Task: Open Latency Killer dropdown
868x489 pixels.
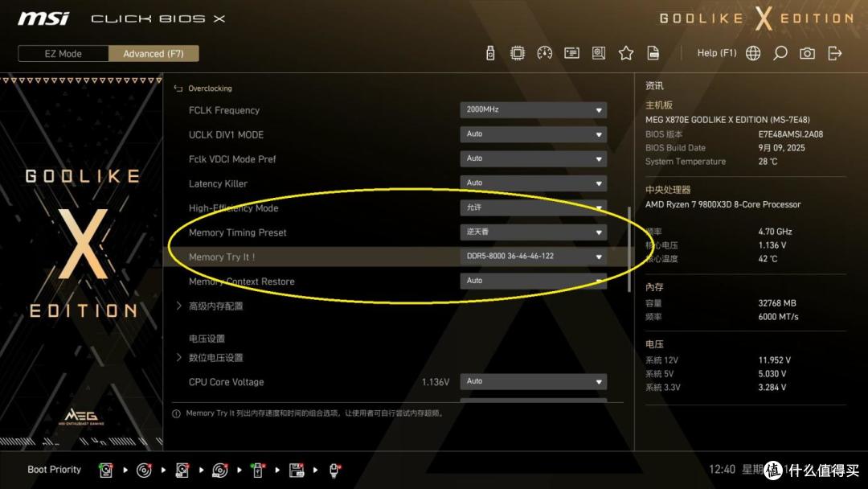Action: tap(533, 183)
